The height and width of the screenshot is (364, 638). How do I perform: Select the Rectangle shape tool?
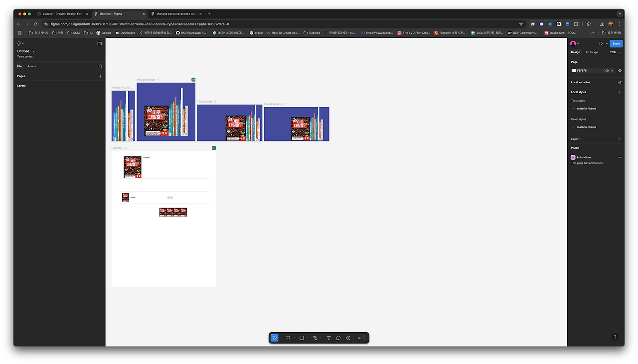point(302,338)
